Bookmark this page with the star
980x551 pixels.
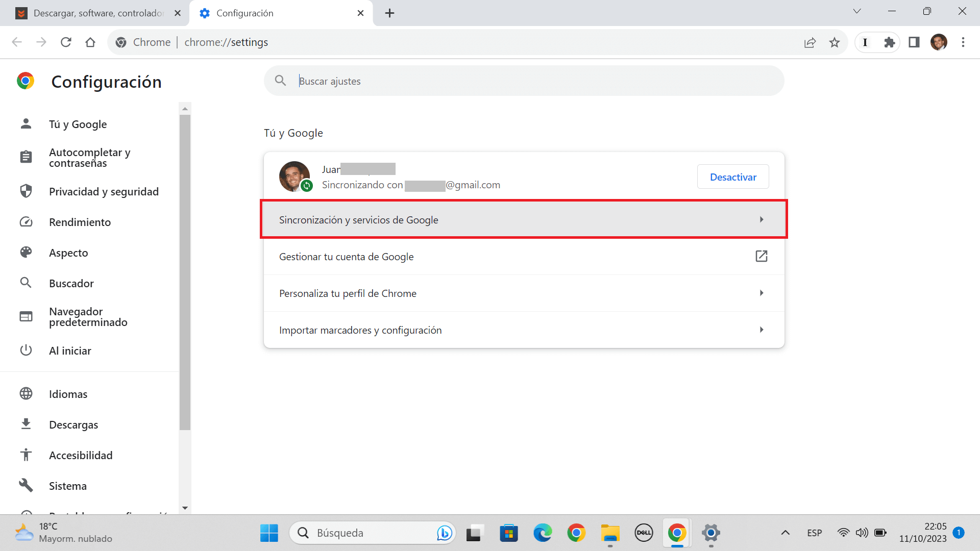835,42
